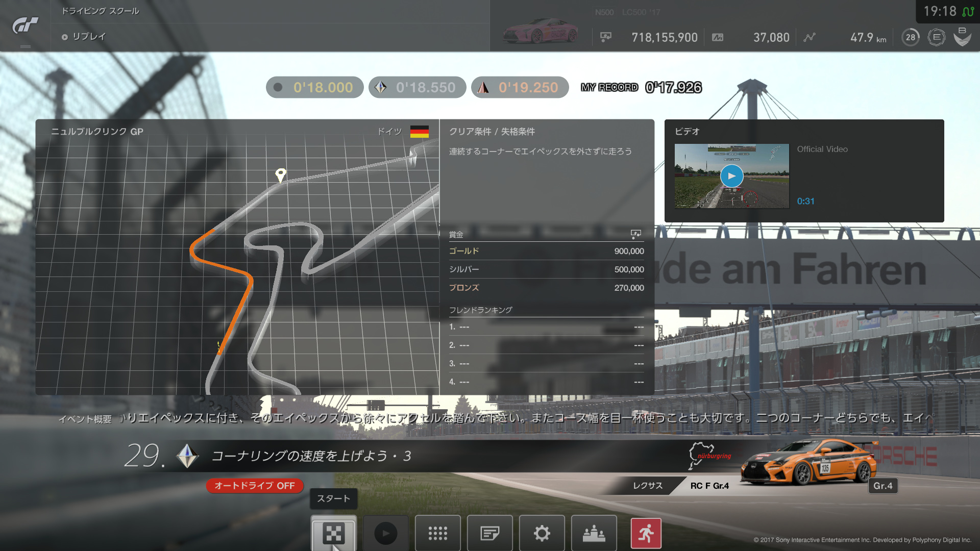
Task: Click the Nürburgring logo
Action: coord(709,456)
